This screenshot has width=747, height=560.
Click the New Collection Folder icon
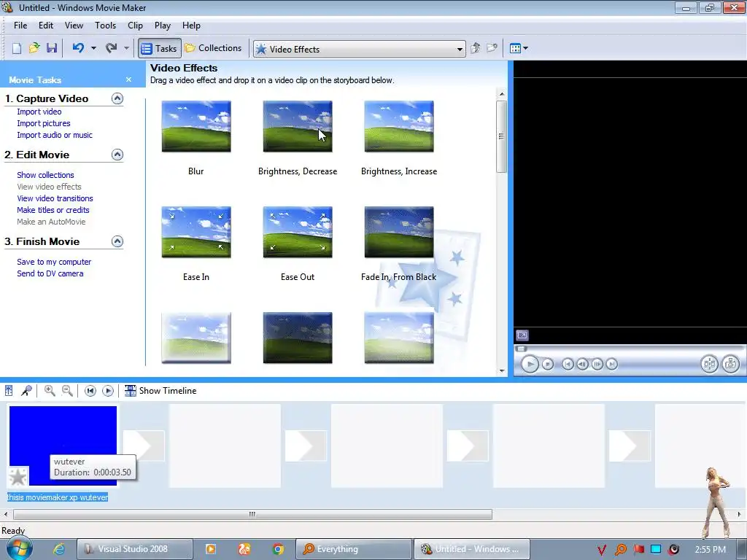tap(492, 48)
